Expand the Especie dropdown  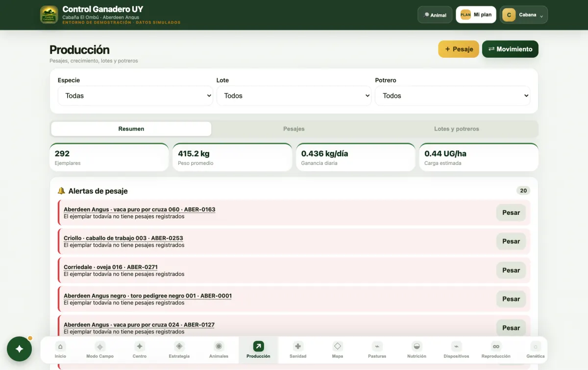[x=135, y=96]
